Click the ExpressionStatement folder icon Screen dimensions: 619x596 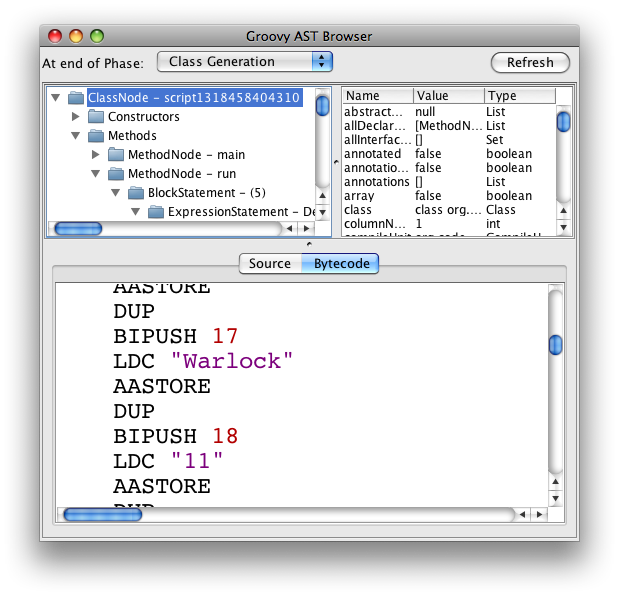[x=156, y=212]
